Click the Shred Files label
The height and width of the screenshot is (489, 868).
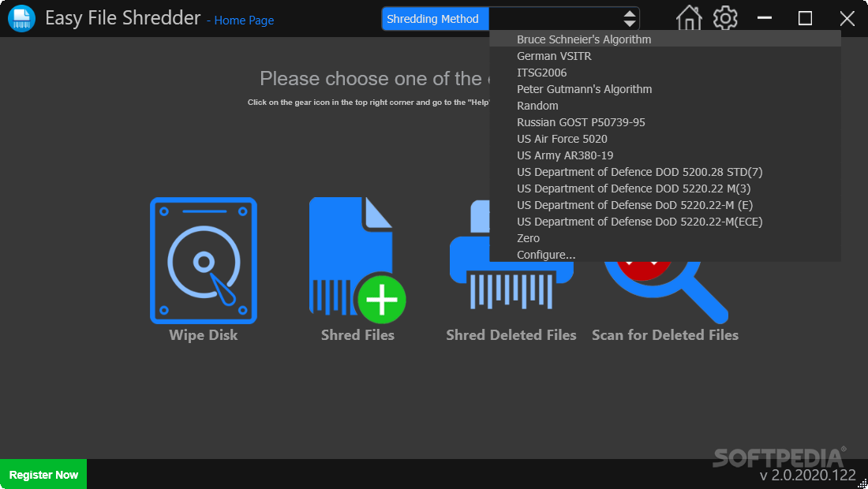[357, 335]
